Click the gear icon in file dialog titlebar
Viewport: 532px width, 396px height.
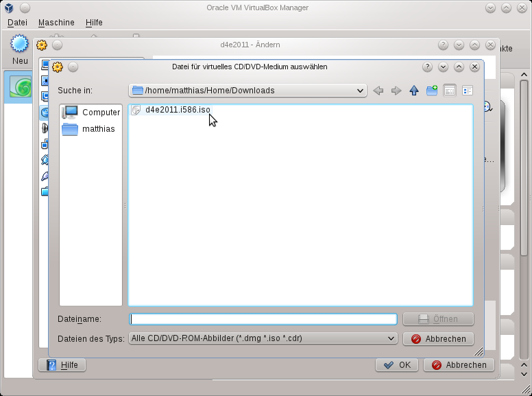pyautogui.click(x=58, y=67)
